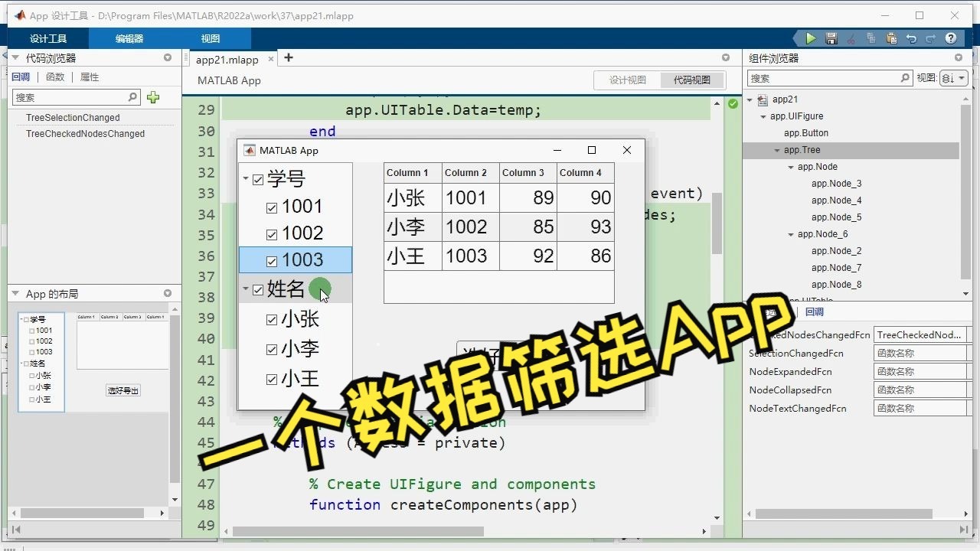This screenshot has width=980, height=551.
Task: Collapse the 姓名 tree node in the preview
Action: [x=247, y=289]
